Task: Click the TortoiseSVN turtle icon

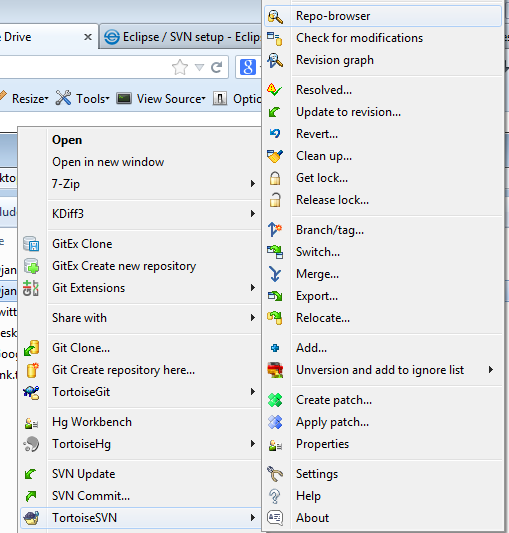Action: coord(31,518)
